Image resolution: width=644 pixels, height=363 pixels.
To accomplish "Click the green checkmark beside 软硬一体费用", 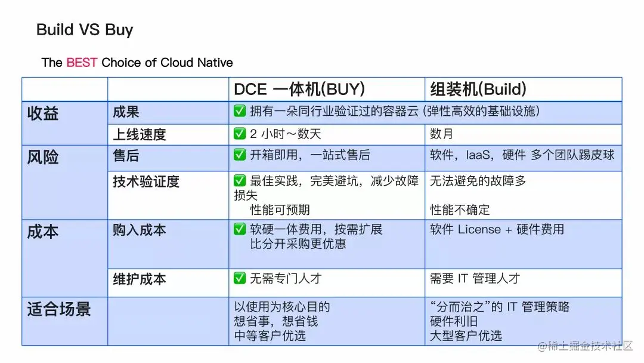I will click(x=240, y=229).
